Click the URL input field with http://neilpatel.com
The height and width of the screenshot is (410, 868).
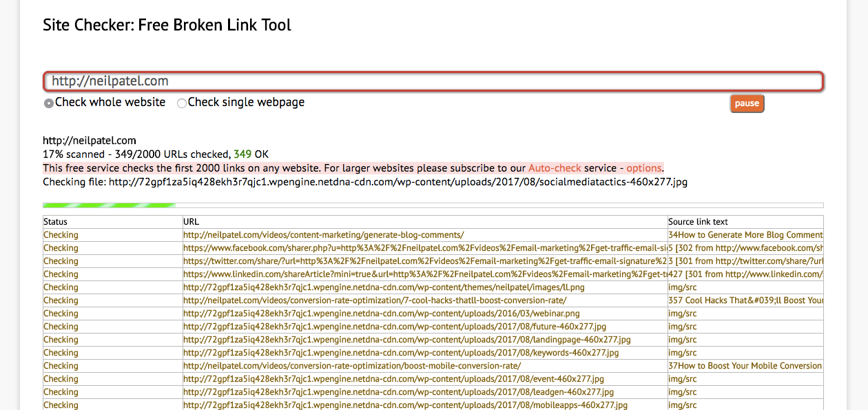tap(433, 81)
